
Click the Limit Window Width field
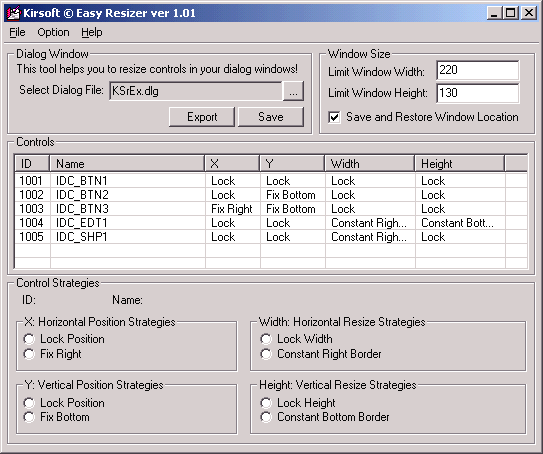point(478,71)
